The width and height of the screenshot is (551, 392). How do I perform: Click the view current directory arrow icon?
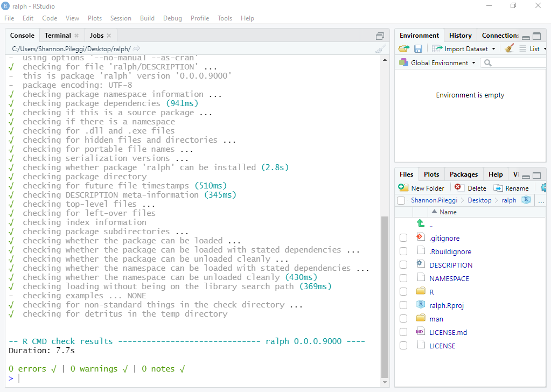(x=137, y=48)
